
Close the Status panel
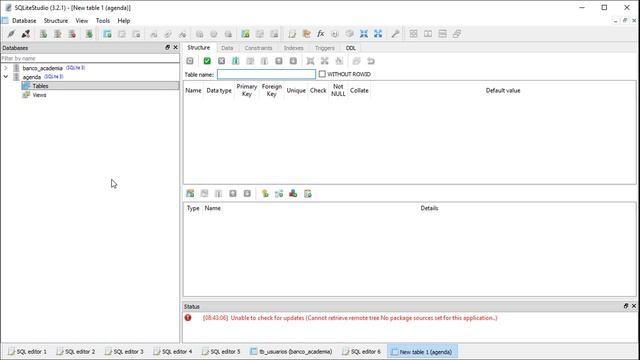point(634,306)
